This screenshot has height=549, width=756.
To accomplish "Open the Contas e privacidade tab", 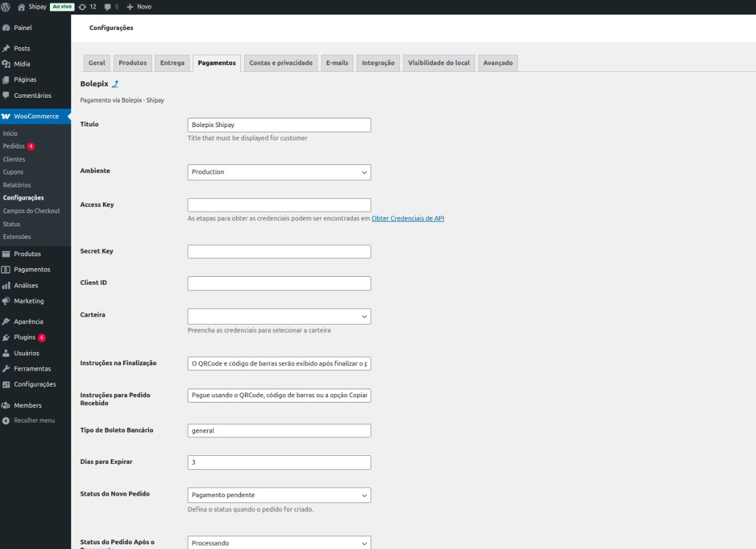I will pyautogui.click(x=281, y=63).
